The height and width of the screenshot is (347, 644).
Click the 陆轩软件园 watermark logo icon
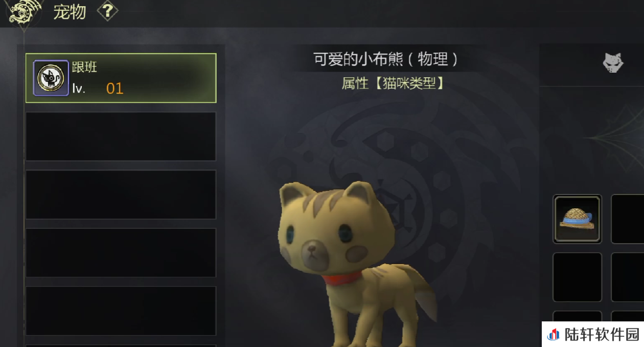click(x=554, y=335)
